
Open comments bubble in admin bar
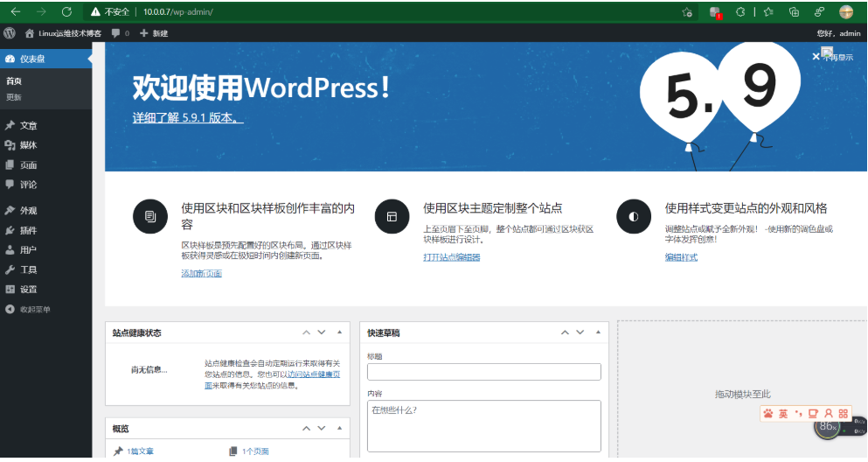pos(120,33)
